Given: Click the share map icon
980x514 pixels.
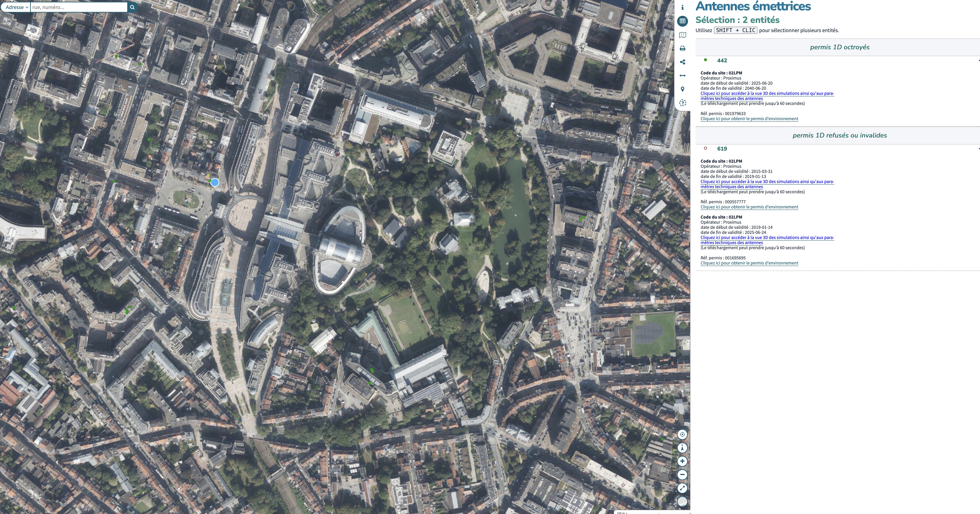Looking at the screenshot, I should coord(683,62).
